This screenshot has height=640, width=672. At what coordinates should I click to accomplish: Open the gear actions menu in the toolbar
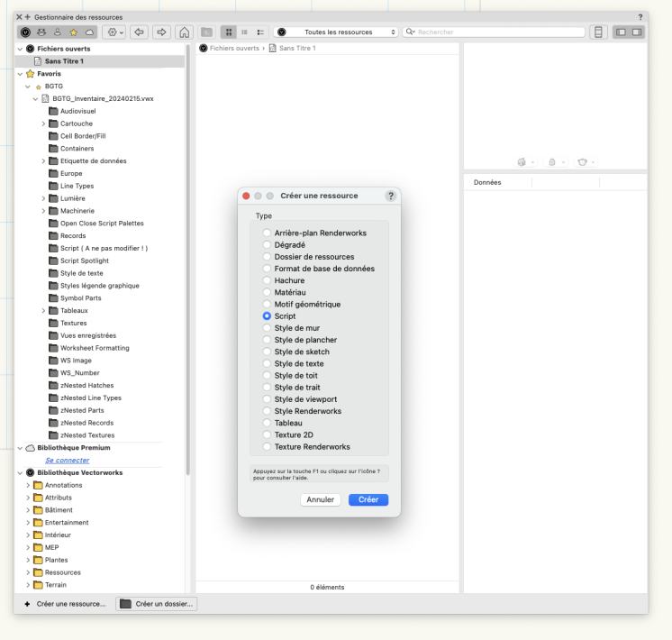coord(115,32)
